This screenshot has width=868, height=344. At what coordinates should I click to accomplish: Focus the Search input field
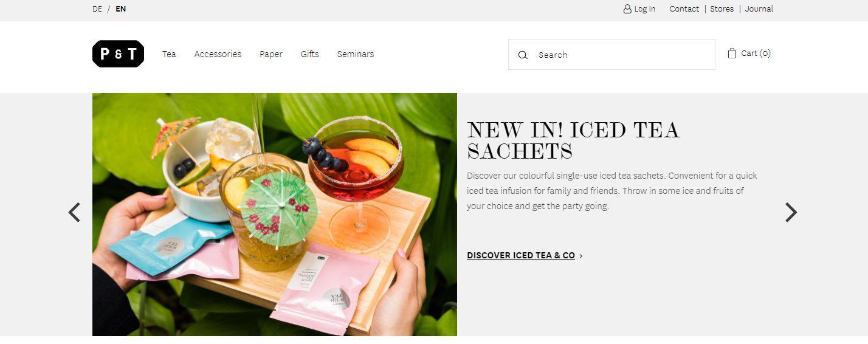click(x=611, y=55)
